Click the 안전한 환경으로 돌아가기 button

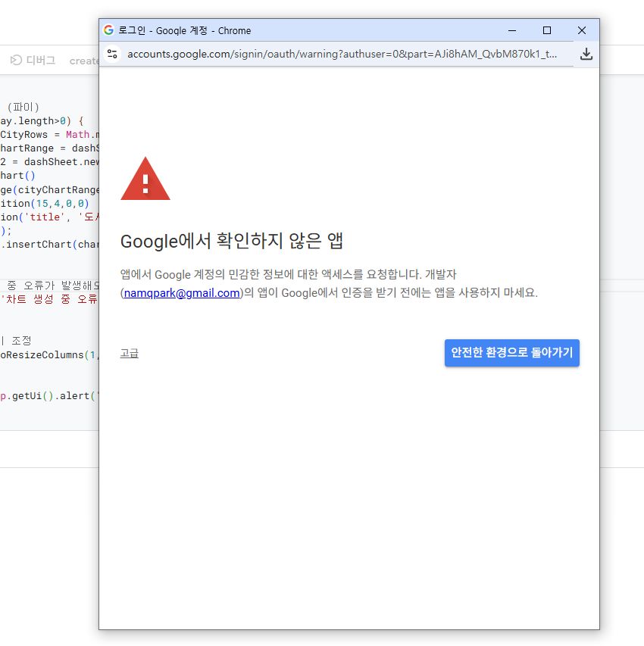pos(511,353)
